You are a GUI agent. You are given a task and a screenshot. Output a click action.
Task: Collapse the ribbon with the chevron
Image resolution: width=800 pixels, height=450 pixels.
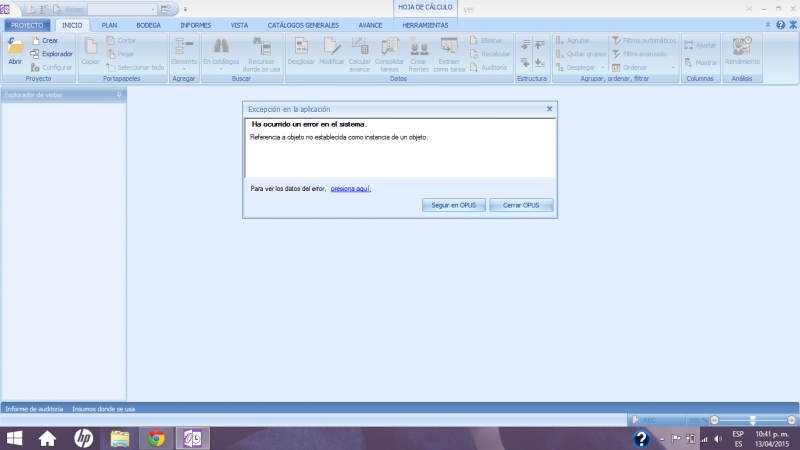[x=768, y=24]
